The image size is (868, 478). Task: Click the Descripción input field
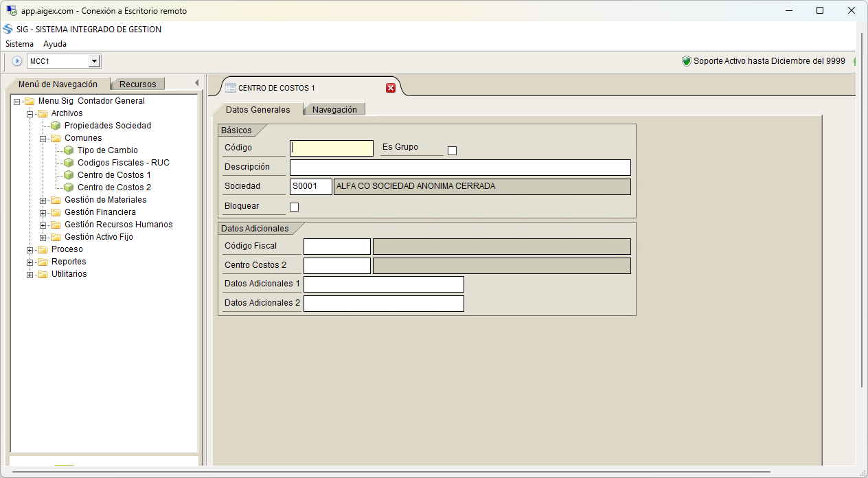click(x=460, y=168)
